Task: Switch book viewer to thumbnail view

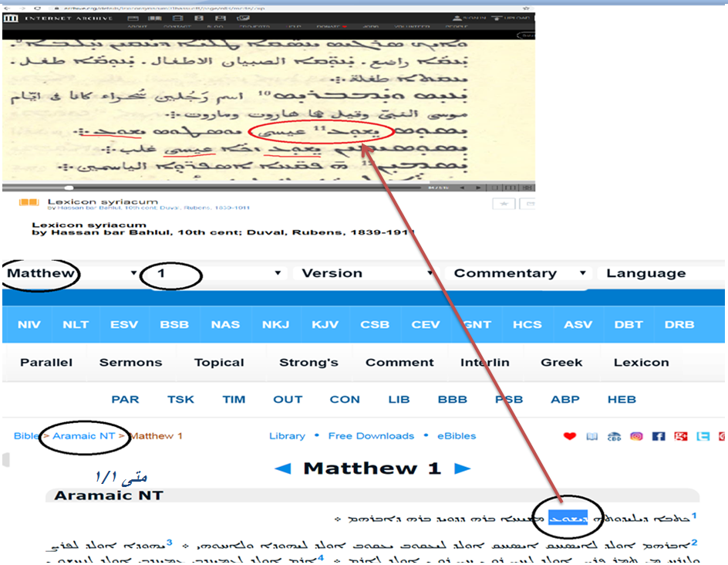Action: click(x=527, y=188)
